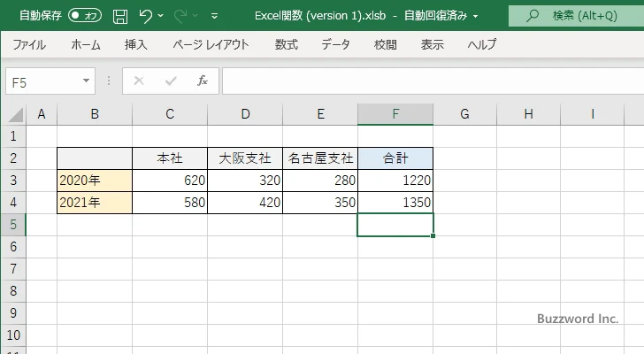
Task: Click the cell containing 580
Action: [170, 203]
